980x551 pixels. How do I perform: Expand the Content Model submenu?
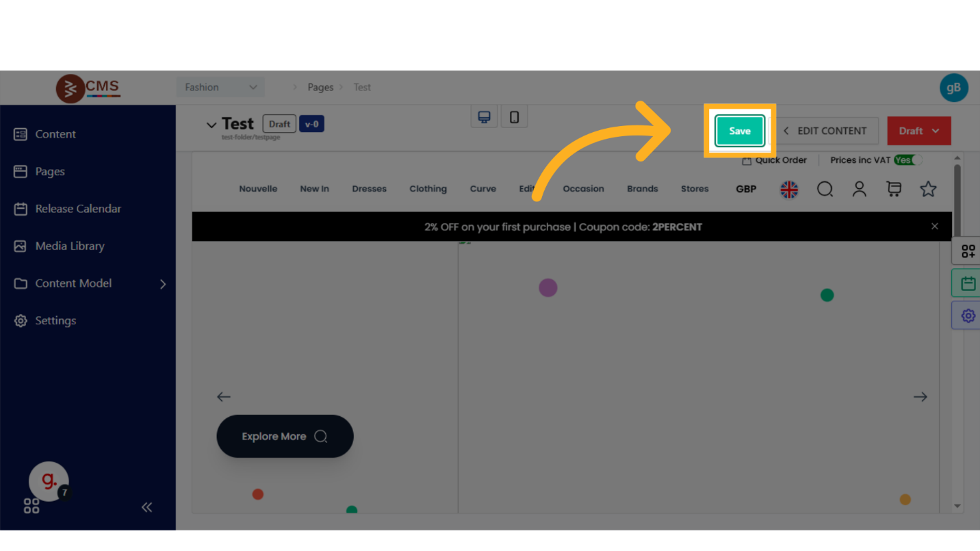click(163, 283)
